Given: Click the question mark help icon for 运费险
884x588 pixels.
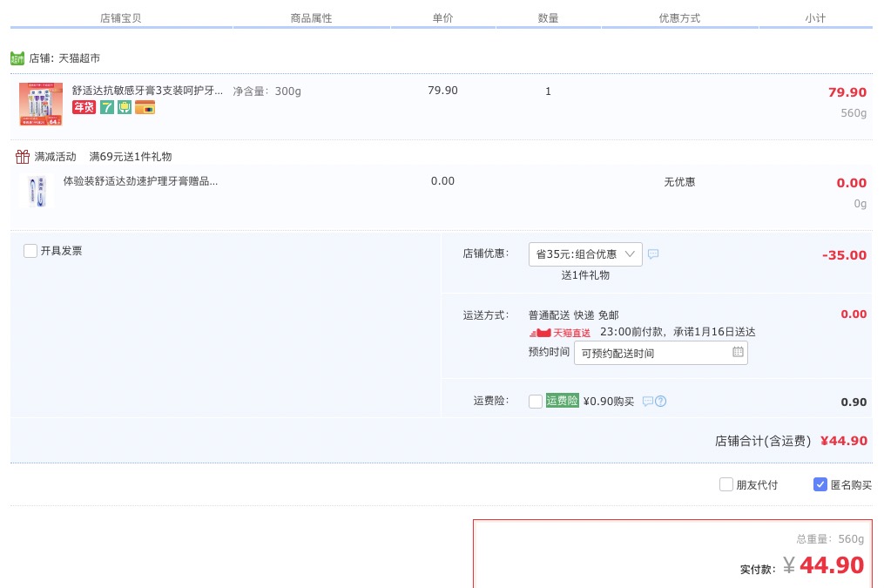Looking at the screenshot, I should click(x=661, y=402).
